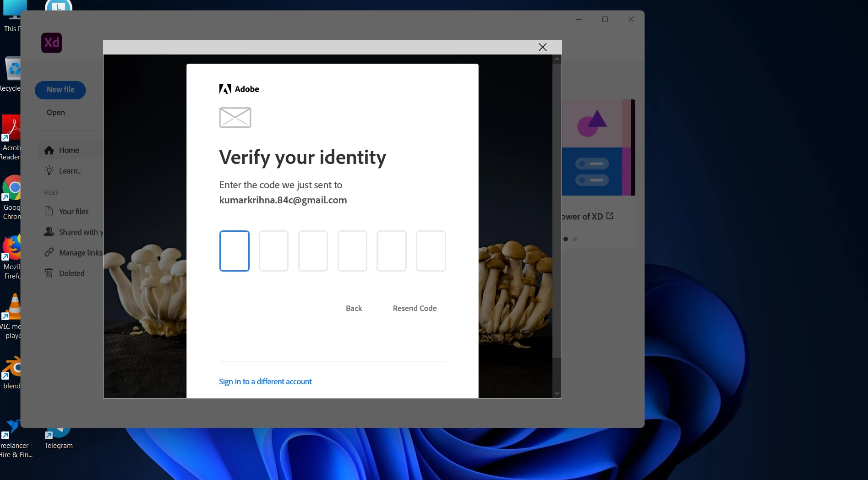
Task: Click Resend Code
Action: tap(415, 308)
